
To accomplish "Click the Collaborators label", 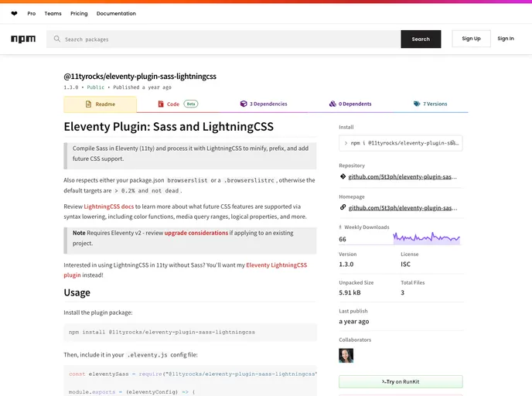I will (x=355, y=340).
